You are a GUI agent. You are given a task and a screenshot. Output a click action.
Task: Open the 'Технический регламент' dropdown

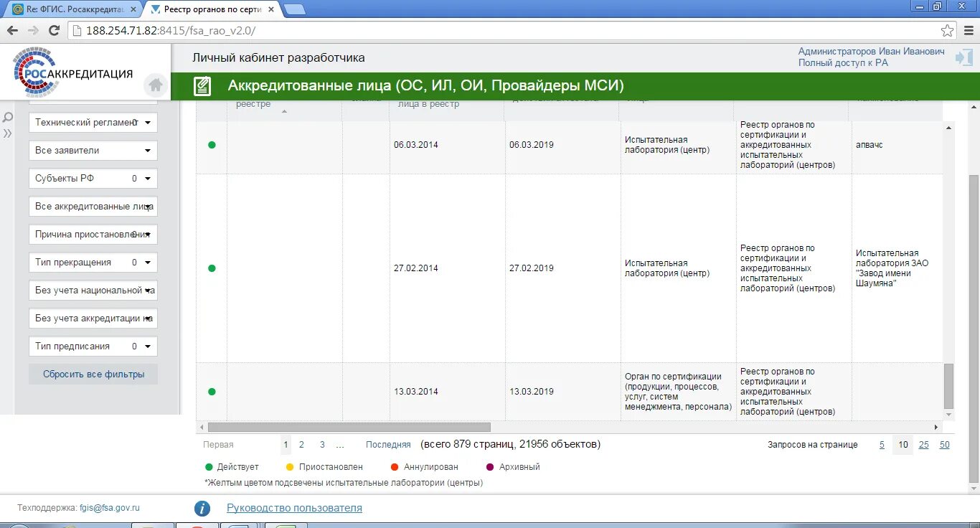[93, 123]
